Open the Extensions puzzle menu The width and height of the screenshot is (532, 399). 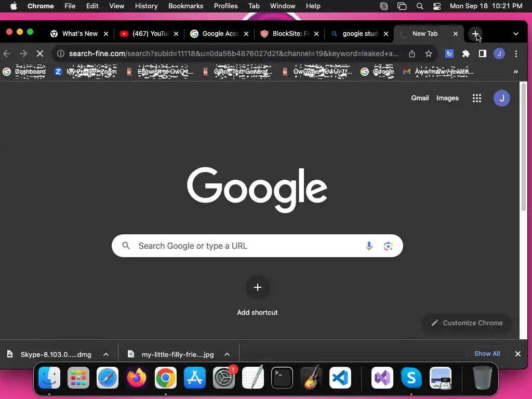pyautogui.click(x=466, y=54)
